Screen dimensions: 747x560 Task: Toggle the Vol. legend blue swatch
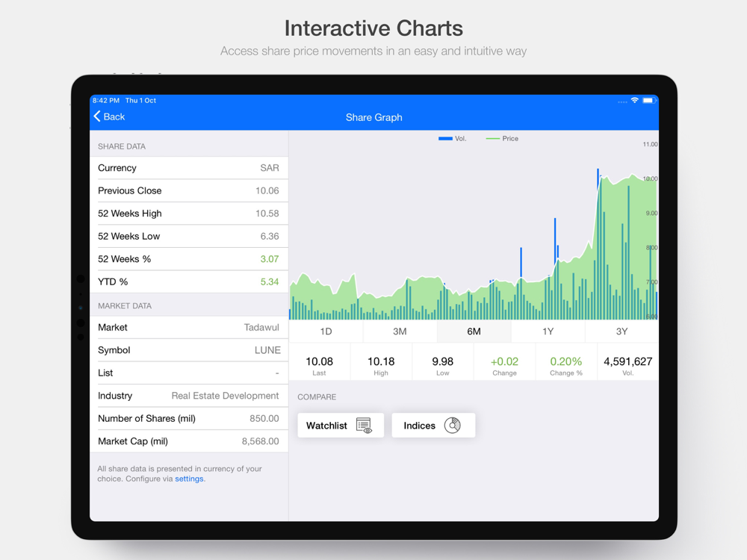click(445, 139)
